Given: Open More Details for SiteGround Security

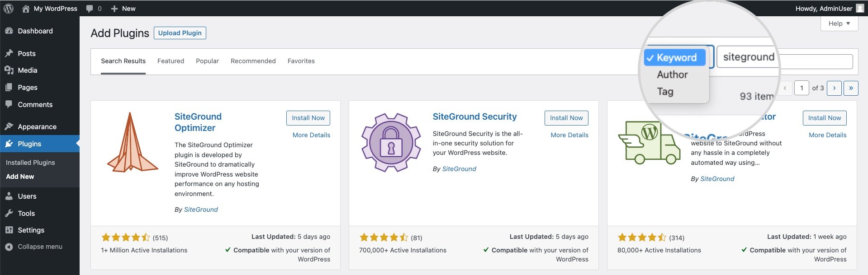Looking at the screenshot, I should pos(569,135).
